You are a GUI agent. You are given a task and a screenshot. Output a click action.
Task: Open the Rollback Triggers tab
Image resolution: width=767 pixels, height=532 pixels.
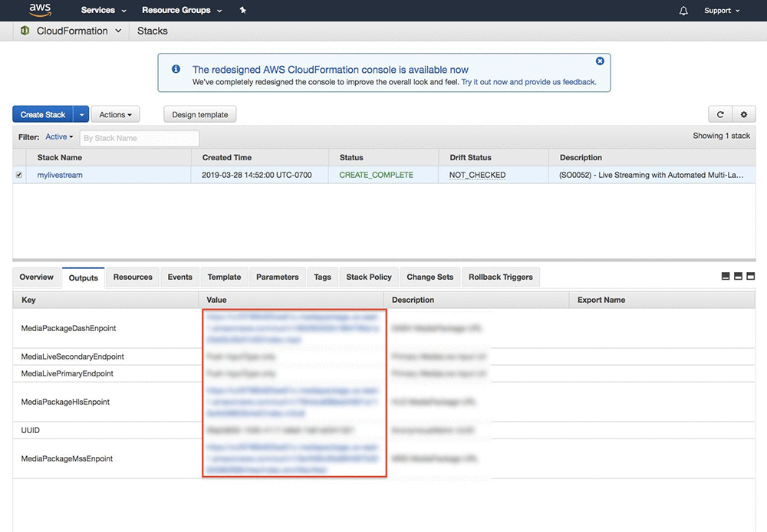point(500,277)
